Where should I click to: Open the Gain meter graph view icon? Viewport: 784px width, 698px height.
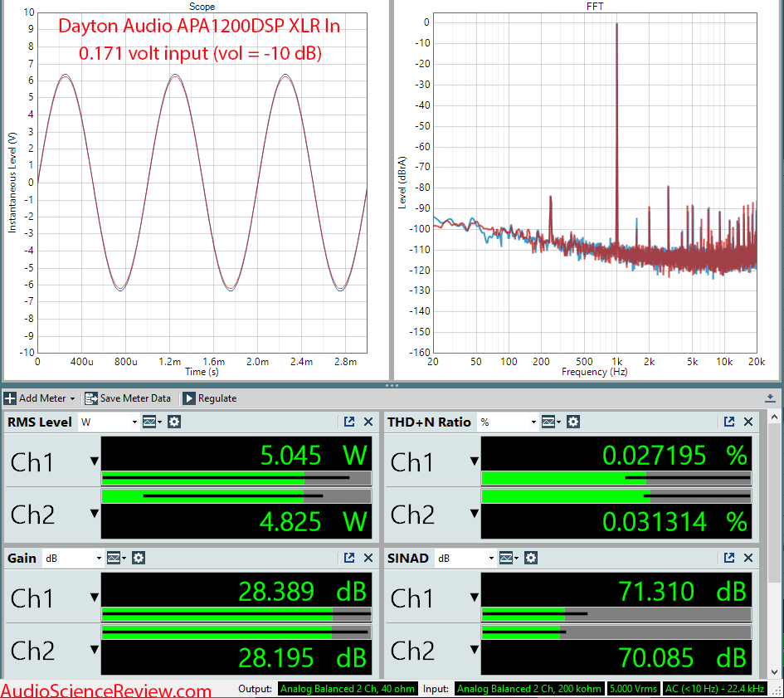[116, 558]
